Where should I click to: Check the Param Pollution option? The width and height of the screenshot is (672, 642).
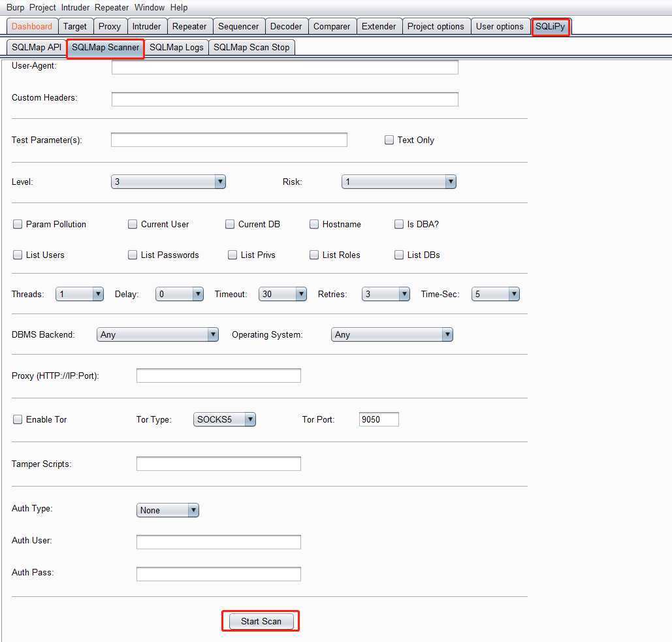[18, 224]
